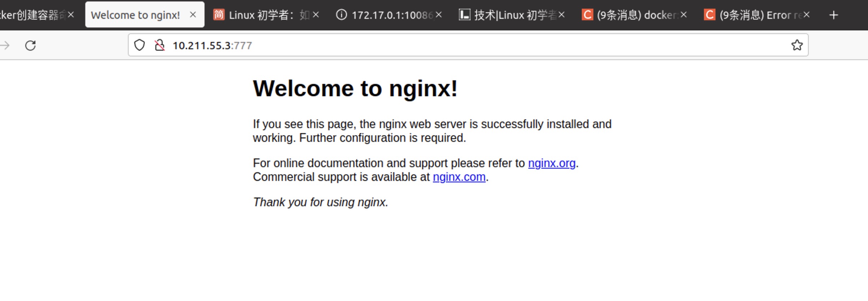The width and height of the screenshot is (868, 301).
Task: Open the nginx.org documentation link
Action: coord(551,163)
